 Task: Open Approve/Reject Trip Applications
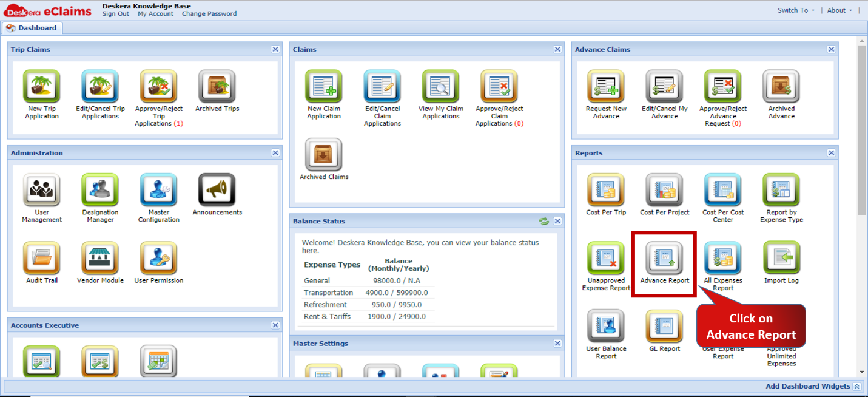pos(158,87)
